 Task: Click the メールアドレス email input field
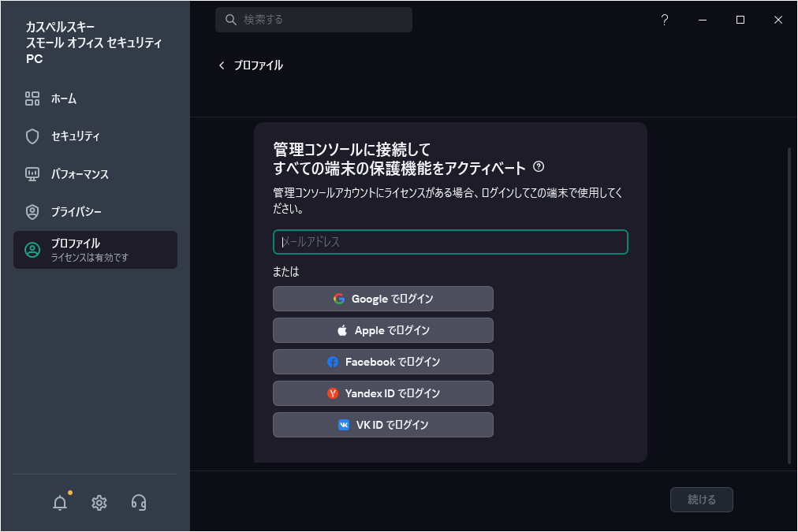click(449, 242)
